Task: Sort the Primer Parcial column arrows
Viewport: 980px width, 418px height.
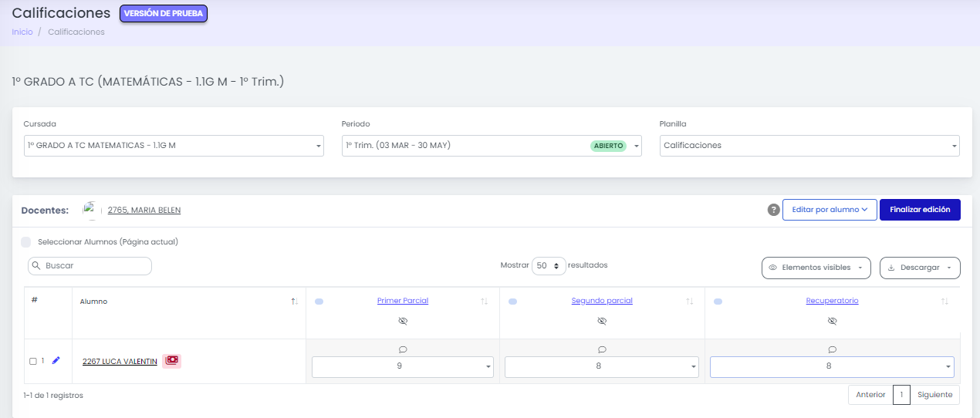Action: click(x=485, y=302)
